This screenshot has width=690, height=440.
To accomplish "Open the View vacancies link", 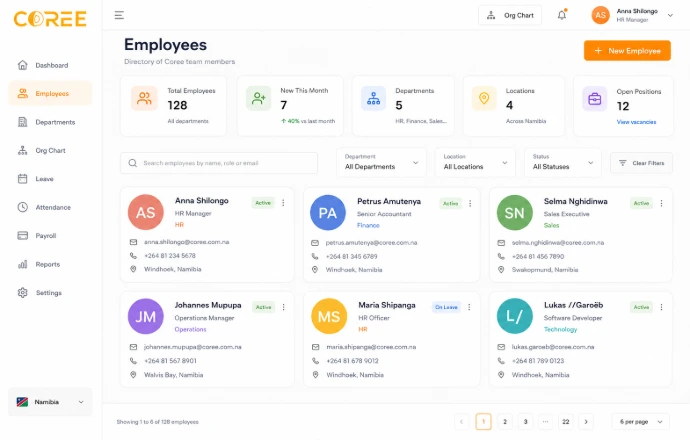I will tap(636, 122).
